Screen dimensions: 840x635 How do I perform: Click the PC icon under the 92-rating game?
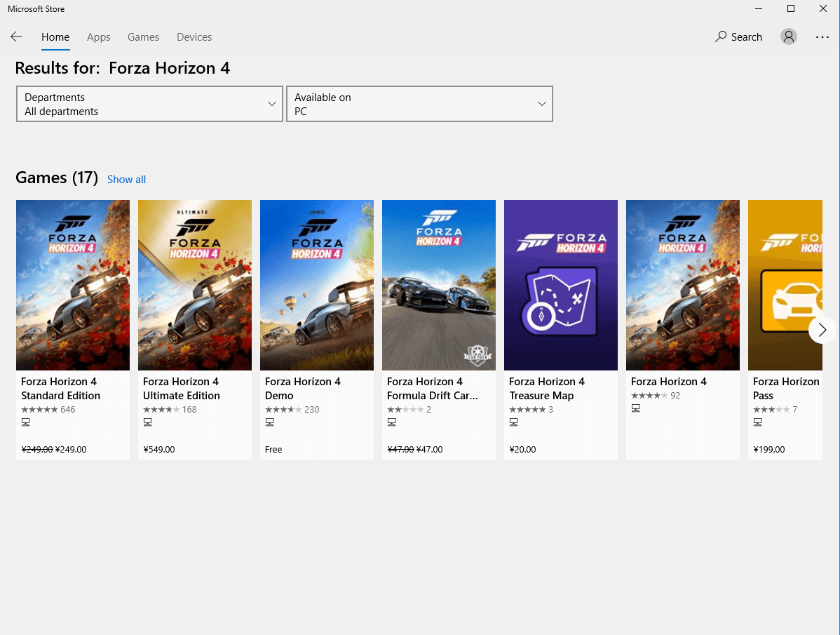tap(636, 408)
